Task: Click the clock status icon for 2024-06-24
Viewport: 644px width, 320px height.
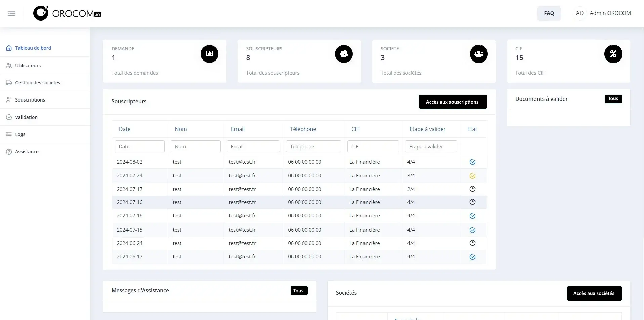Action: [472, 243]
